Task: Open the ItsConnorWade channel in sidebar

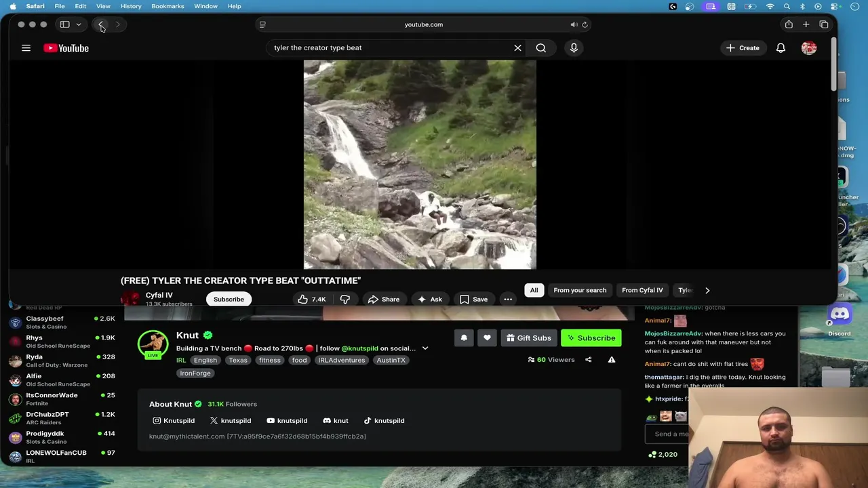Action: pyautogui.click(x=62, y=399)
